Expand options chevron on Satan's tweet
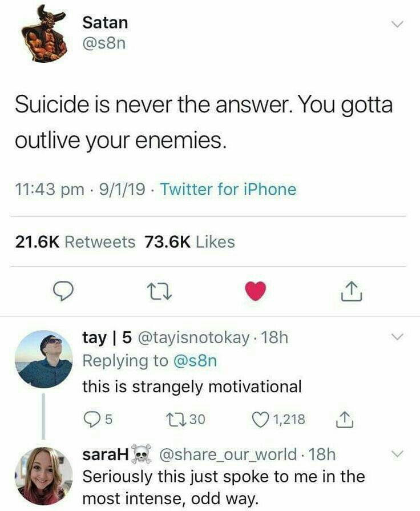 pyautogui.click(x=397, y=24)
